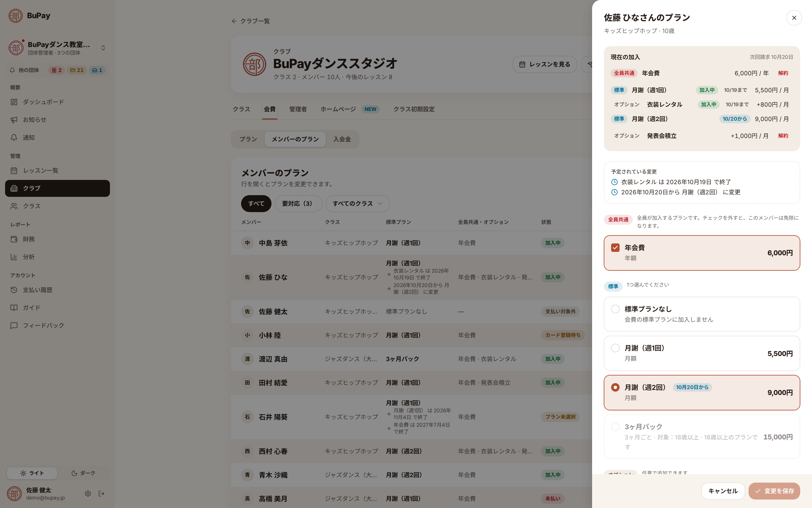This screenshot has height=508, width=812.
Task: Open the 分析 chart icon
Action: click(14, 257)
